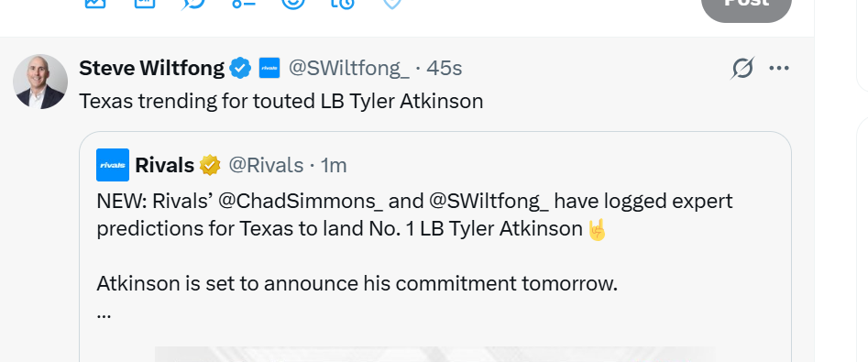The image size is (868, 362).
Task: Open the three-dot menu on Steve Wiltfong's post
Action: (x=779, y=68)
